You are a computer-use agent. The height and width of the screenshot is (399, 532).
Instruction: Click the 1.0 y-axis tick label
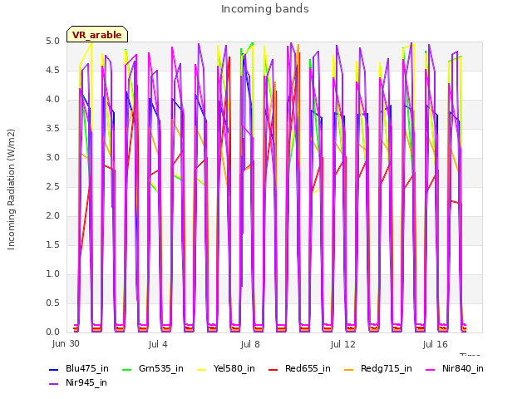tap(52, 274)
